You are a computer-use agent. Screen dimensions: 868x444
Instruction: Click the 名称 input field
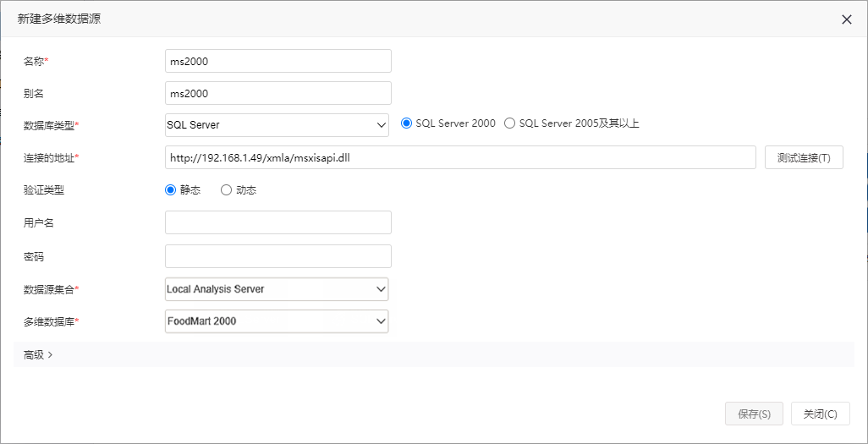coord(277,61)
